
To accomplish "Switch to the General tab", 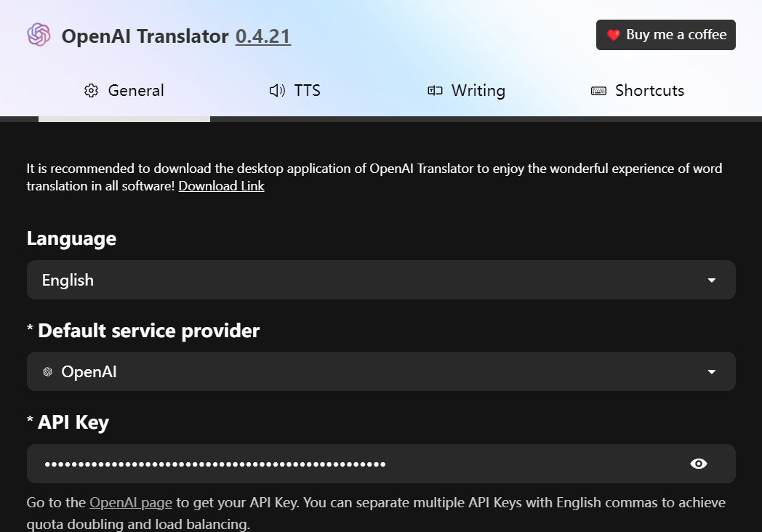I will 124,90.
